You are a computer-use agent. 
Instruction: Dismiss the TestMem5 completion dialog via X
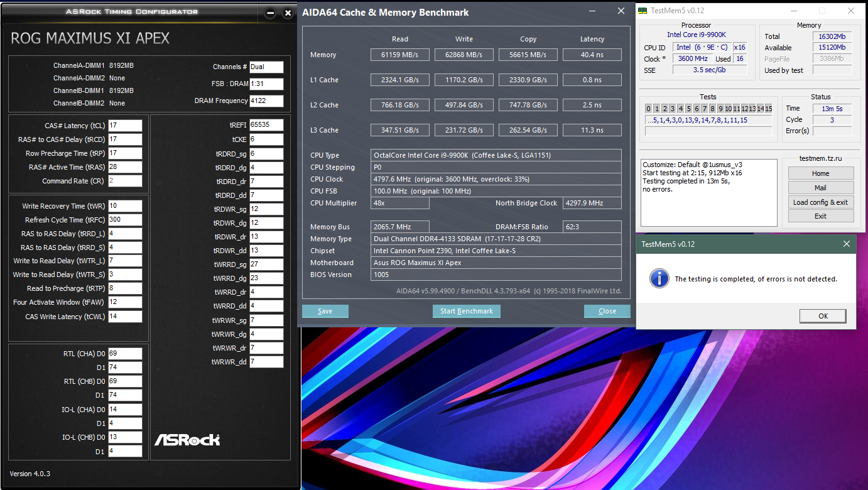pos(846,244)
